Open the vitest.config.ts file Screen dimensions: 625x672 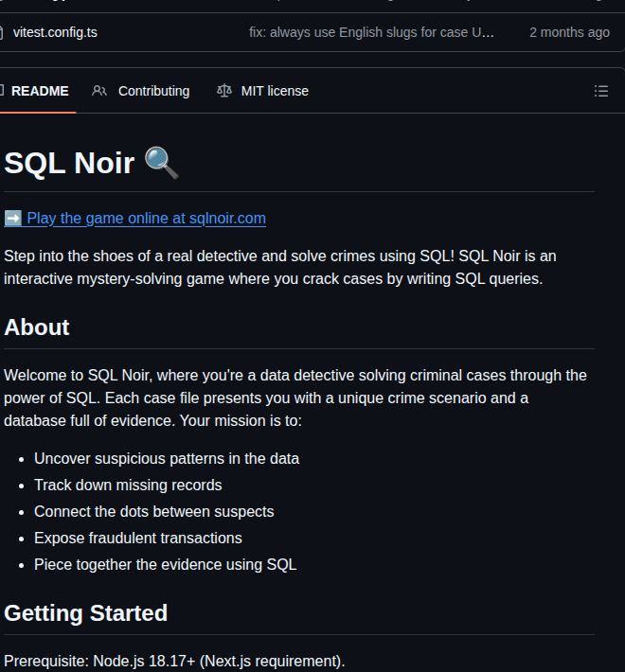55,32
